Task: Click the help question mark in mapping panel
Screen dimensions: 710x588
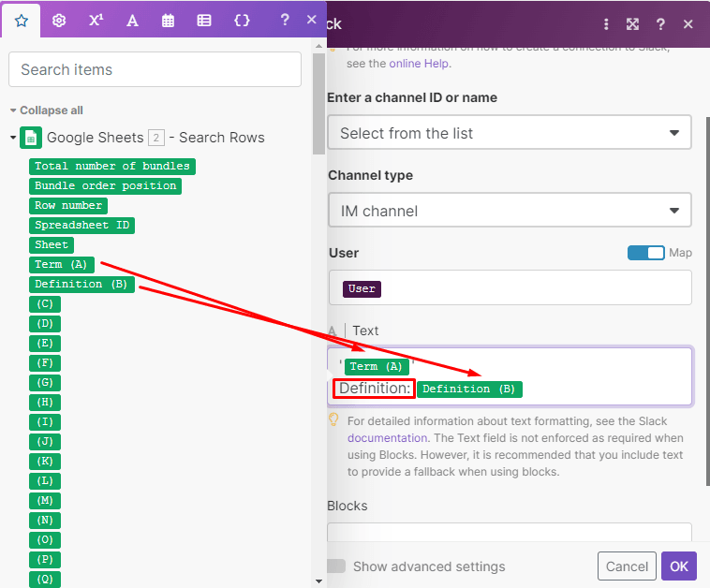Action: point(285,20)
